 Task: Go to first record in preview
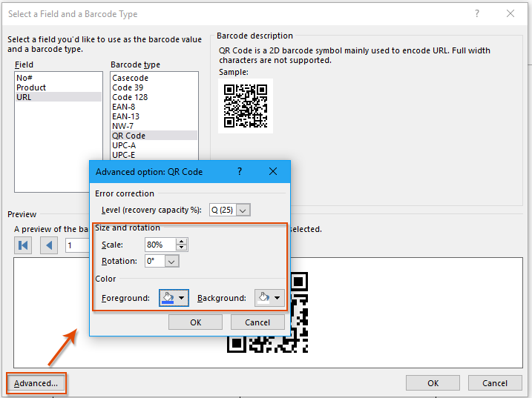tap(23, 245)
